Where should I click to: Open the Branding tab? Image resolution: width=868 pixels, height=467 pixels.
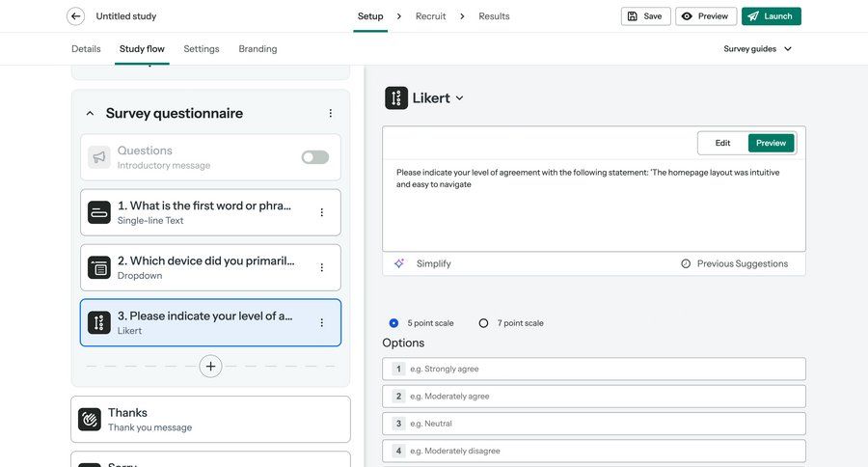point(258,49)
